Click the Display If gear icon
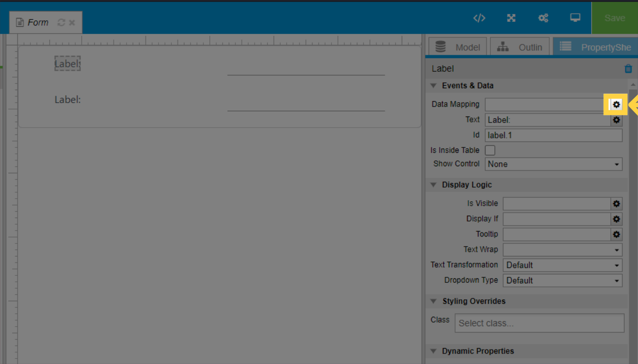Viewport: 638px width, 364px height. [x=617, y=219]
